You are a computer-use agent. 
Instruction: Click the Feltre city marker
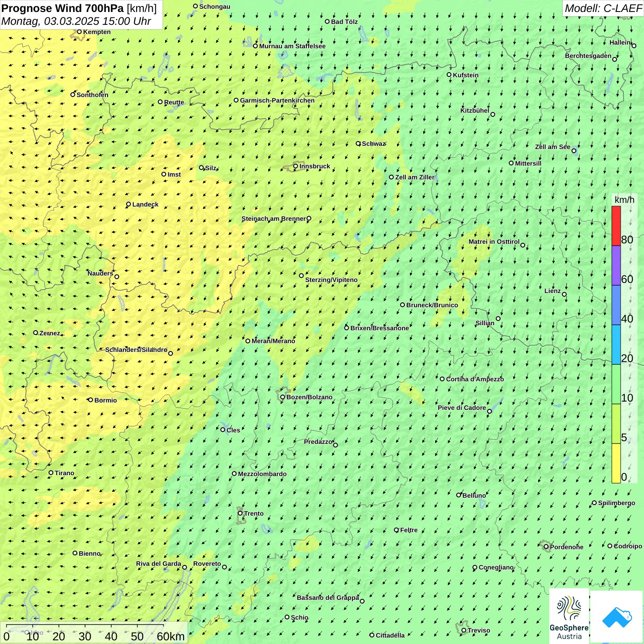pyautogui.click(x=397, y=530)
